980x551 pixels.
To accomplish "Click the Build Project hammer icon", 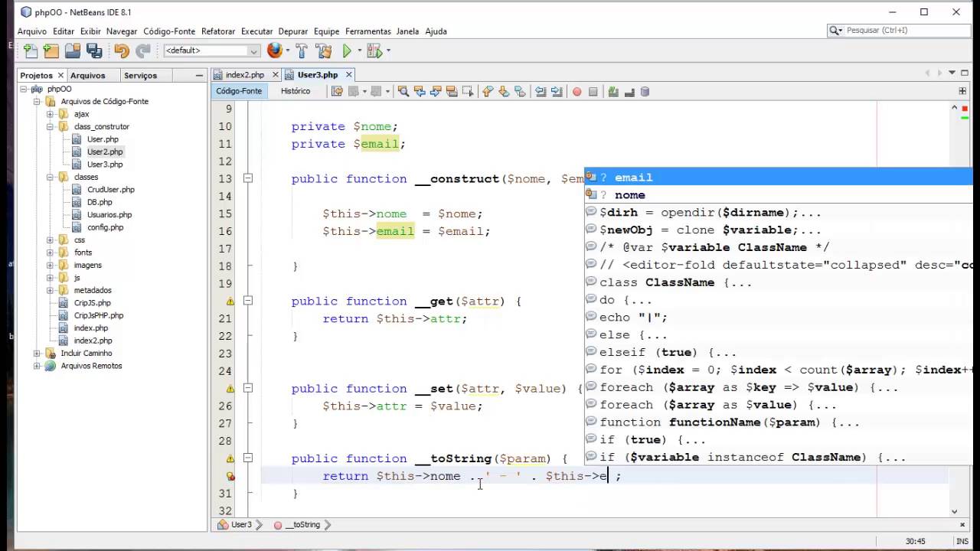I will (x=302, y=51).
